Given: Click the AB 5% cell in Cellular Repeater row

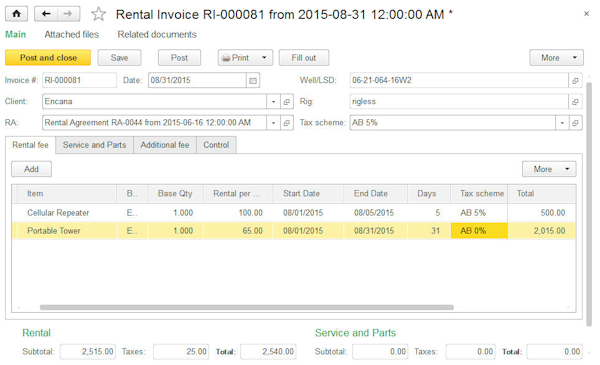Looking at the screenshot, I should [479, 213].
